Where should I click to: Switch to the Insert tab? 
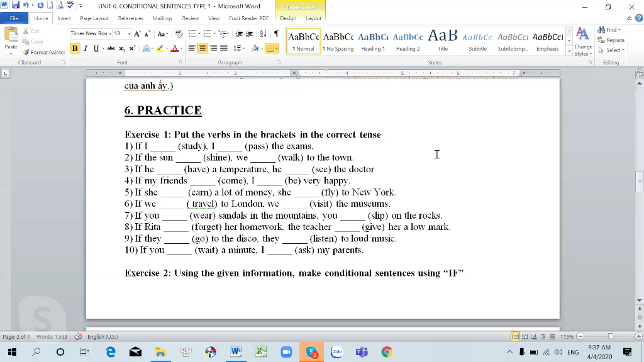click(64, 18)
